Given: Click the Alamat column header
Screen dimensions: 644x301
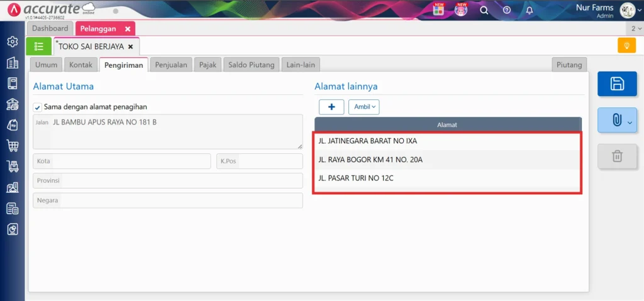Looking at the screenshot, I should [x=447, y=125].
